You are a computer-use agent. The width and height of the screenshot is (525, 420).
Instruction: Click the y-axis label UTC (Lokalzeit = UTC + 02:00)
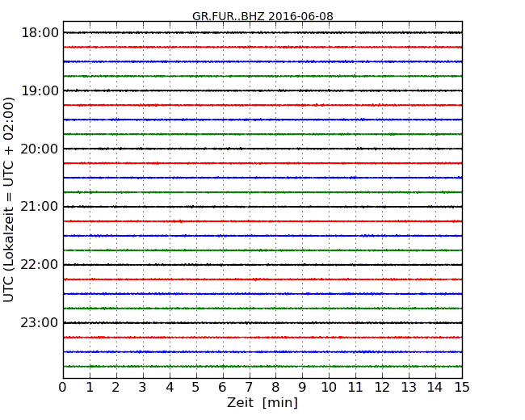pos(9,199)
